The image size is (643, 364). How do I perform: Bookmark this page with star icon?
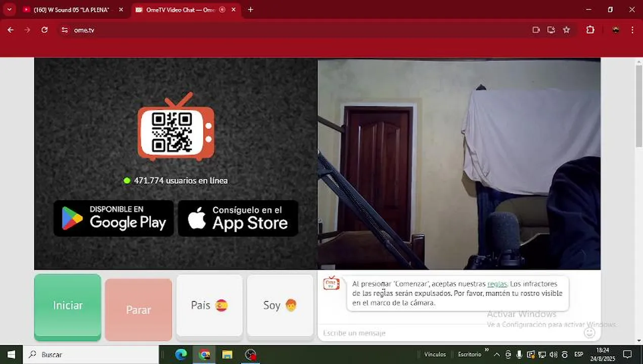567,30
